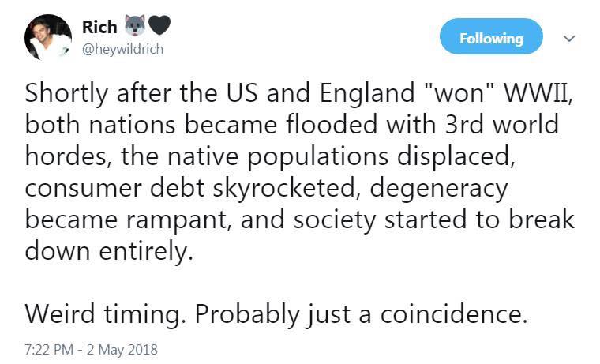Viewport: 600px width, 364px height.
Task: Open Rich's profile avatar photo
Action: click(x=49, y=37)
